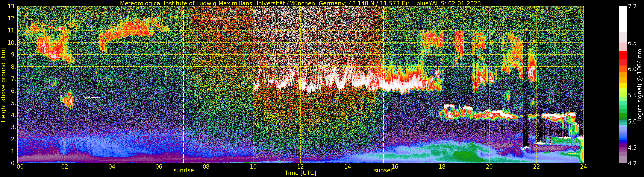
Task: Click the "3." height axis tick label
Action: tap(13, 127)
